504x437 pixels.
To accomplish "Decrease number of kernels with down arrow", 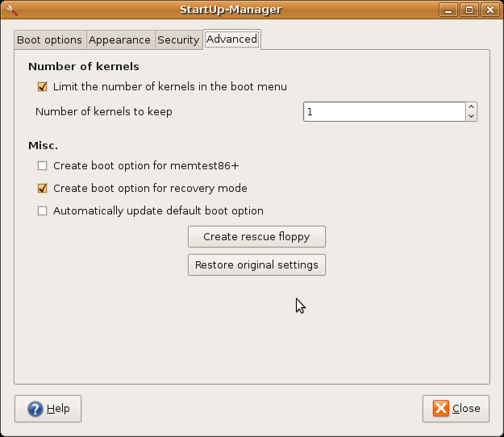I will point(472,116).
